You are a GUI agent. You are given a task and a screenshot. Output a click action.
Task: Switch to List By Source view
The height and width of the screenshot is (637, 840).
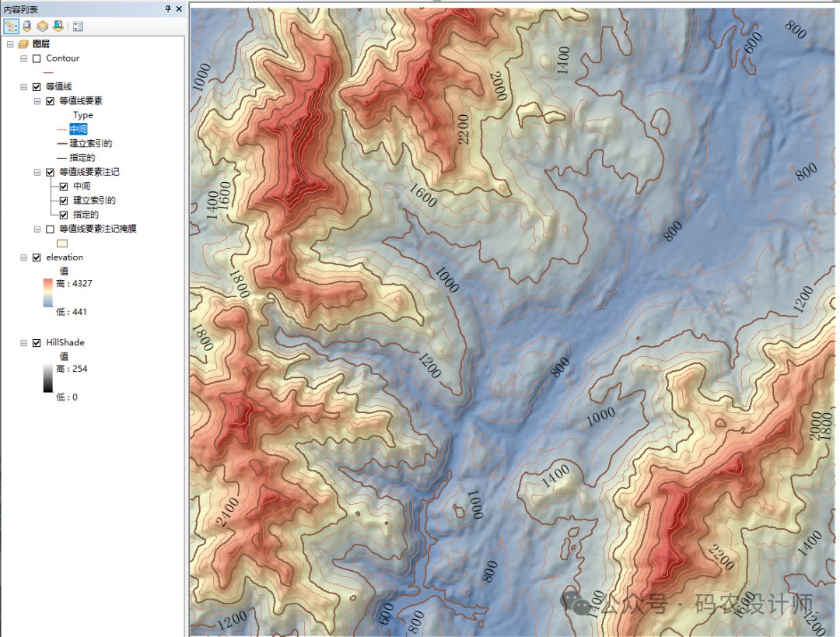click(26, 26)
